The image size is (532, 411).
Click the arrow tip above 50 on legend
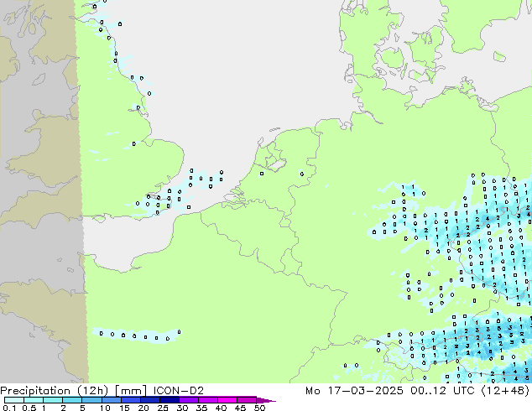(266, 400)
